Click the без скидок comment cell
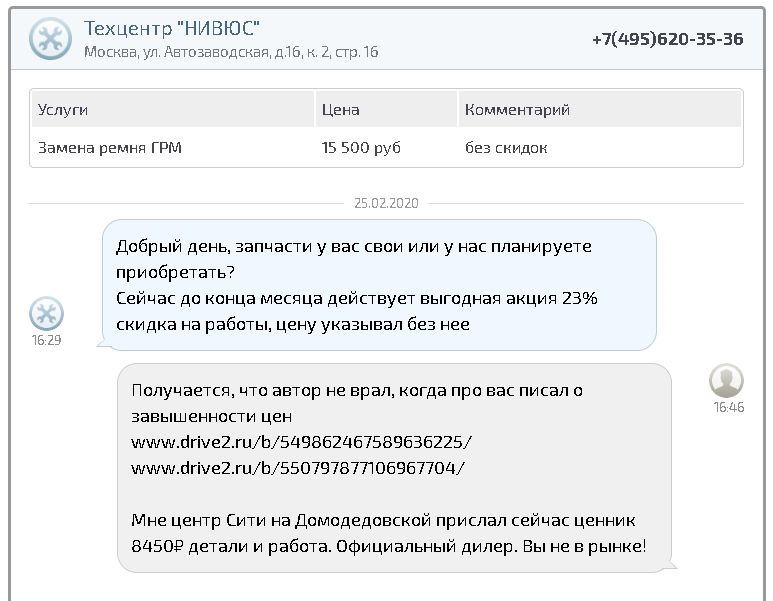Image resolution: width=773 pixels, height=601 pixels. coord(506,148)
